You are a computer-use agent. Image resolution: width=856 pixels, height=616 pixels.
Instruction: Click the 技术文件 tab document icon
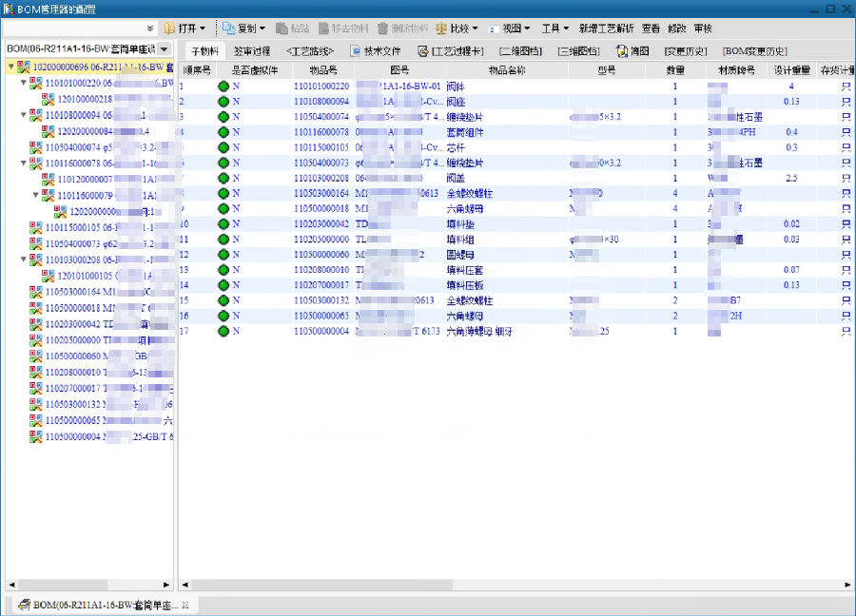click(x=356, y=50)
